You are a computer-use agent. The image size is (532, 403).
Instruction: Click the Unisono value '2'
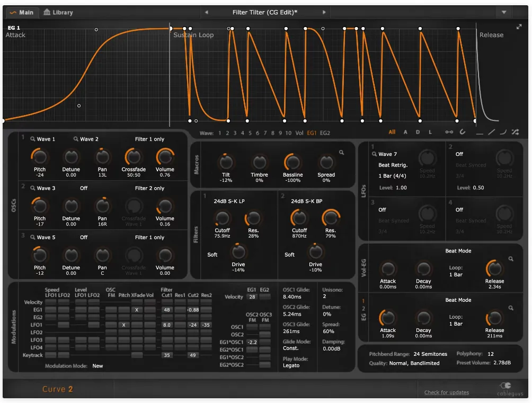(x=324, y=296)
